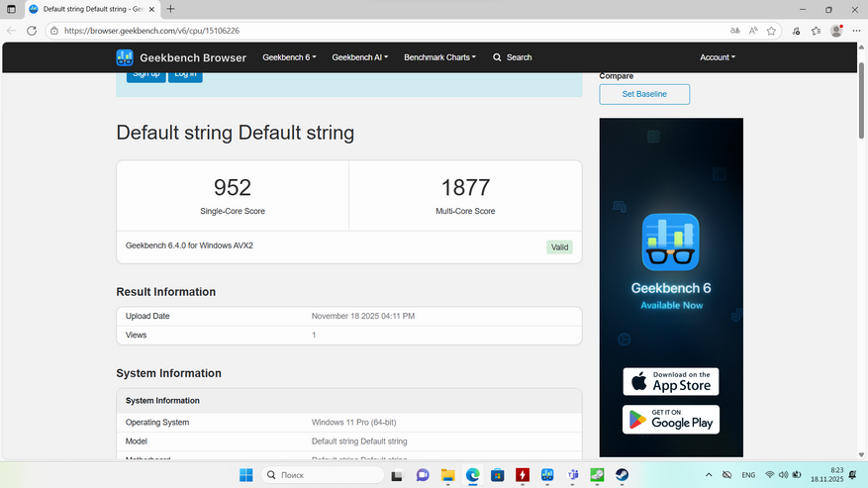Click the Operating System row label
Image resolution: width=868 pixels, height=488 pixels.
click(x=157, y=422)
